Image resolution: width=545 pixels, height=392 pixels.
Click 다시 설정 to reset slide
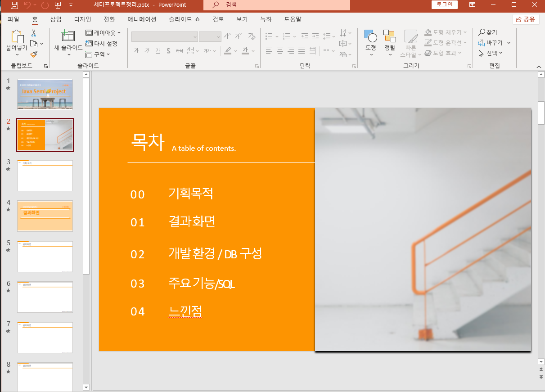102,44
